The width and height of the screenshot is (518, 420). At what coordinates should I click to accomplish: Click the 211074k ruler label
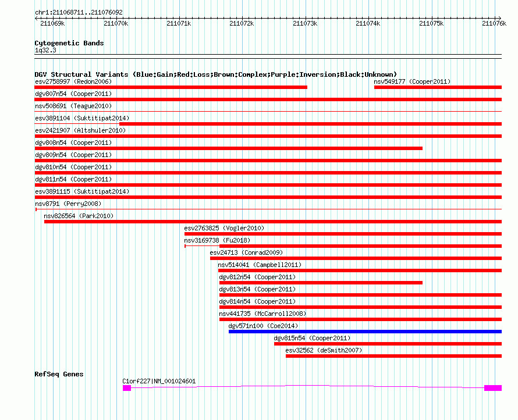[x=368, y=23]
